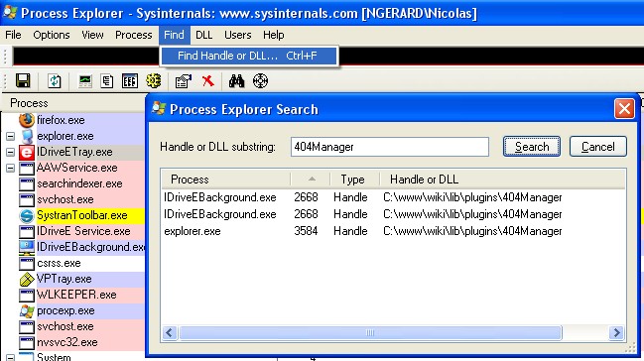Viewport: 644px width, 361px height.
Task: Click the firefox.exe process icon
Action: pos(27,120)
